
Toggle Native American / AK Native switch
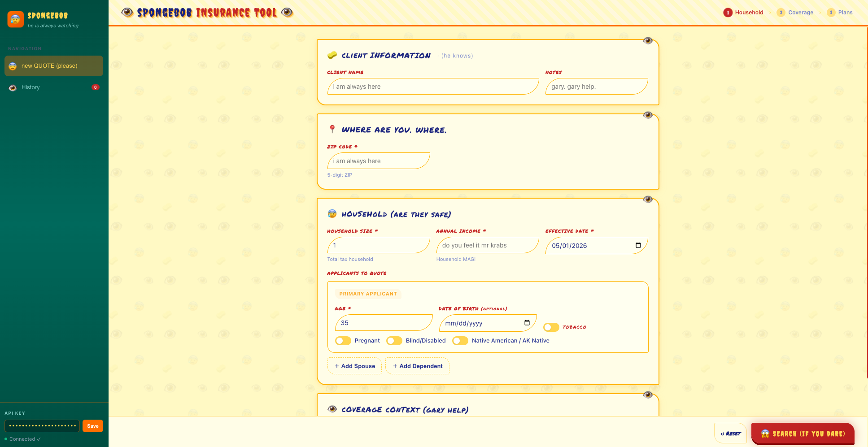460,341
